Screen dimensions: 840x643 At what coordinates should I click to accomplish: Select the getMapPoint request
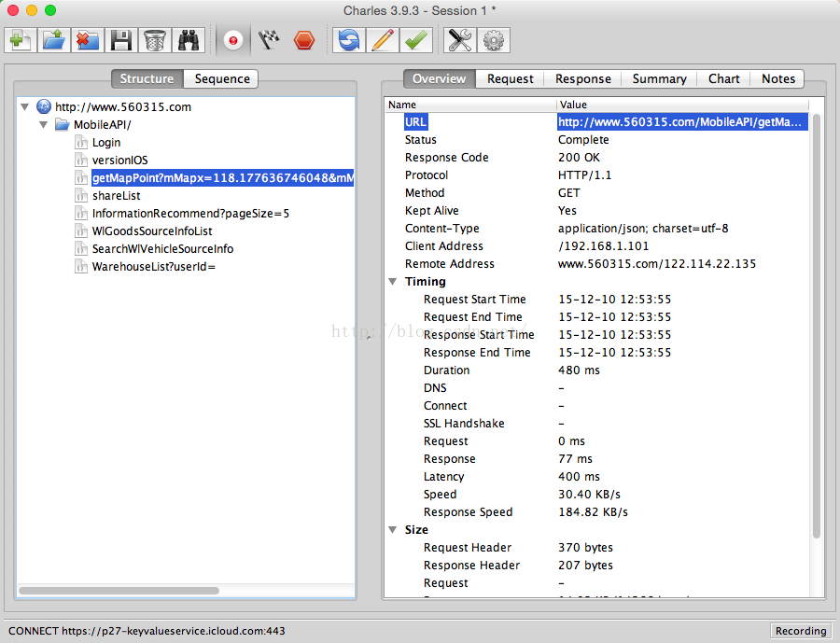pos(222,178)
